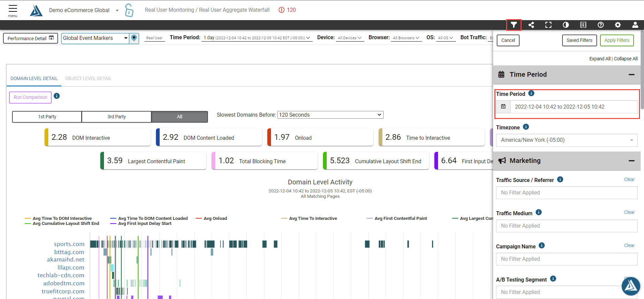Cancel the filter panel

coord(508,40)
